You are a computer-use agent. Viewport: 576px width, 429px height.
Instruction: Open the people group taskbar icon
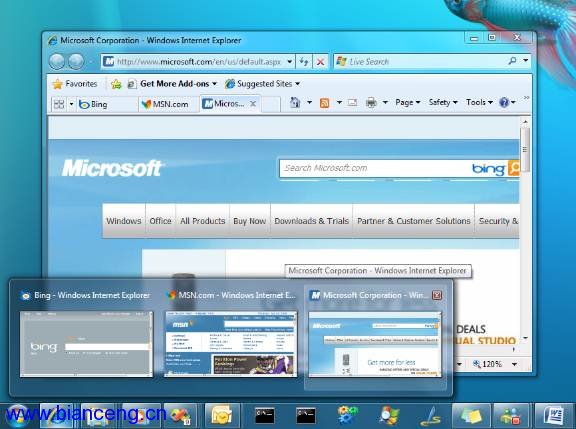coord(511,415)
